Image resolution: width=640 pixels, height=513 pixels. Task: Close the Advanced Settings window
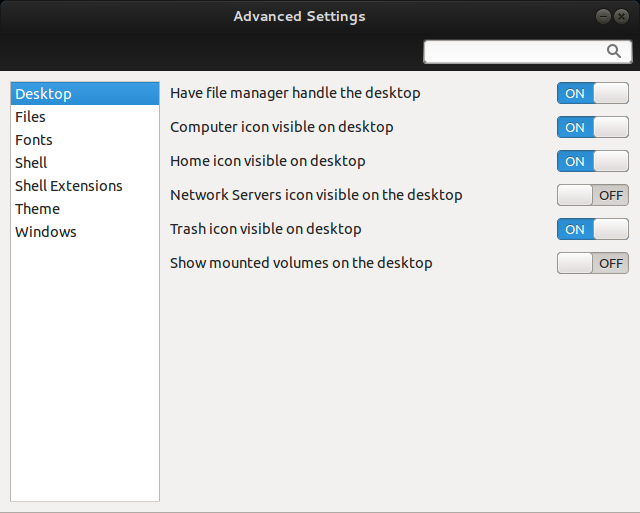point(622,17)
